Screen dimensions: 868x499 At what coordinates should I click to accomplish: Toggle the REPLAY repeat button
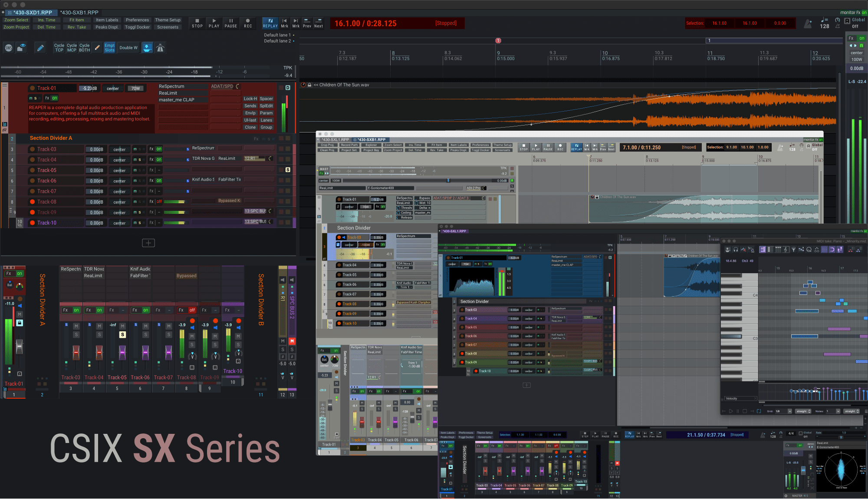pyautogui.click(x=270, y=23)
